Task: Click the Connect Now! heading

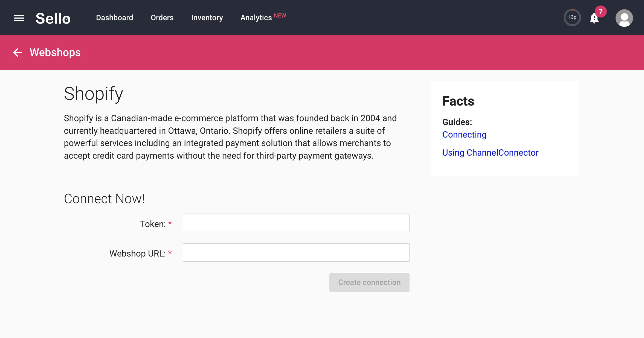Action: 104,199
